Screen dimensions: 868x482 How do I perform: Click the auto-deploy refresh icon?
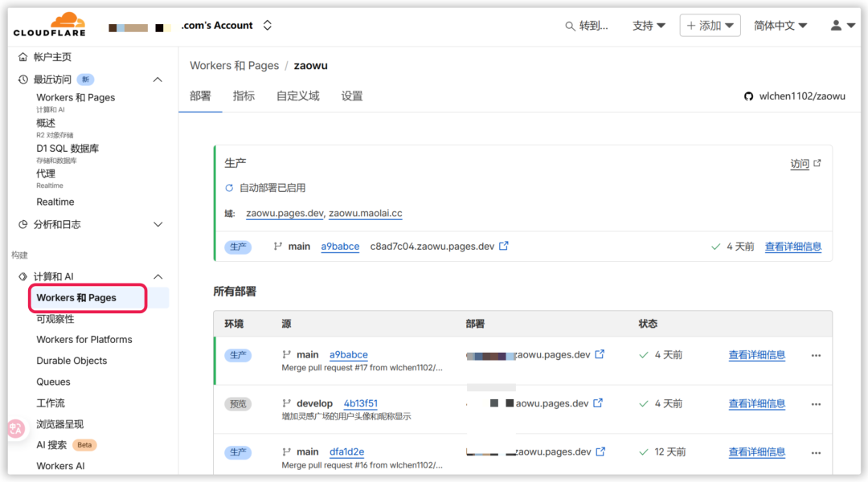tap(229, 188)
